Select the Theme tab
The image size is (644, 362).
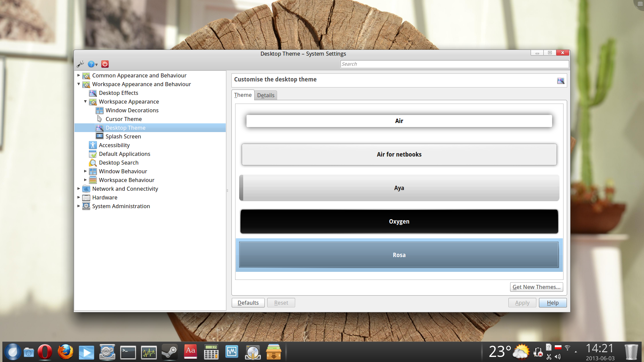243,95
